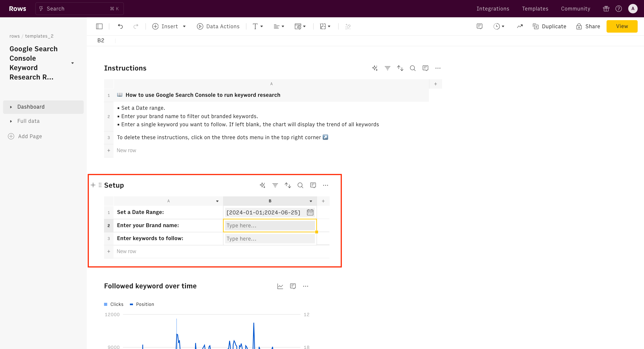Click the keywords to follow Type here field
Screen dimensions: 644x349
(x=270, y=239)
